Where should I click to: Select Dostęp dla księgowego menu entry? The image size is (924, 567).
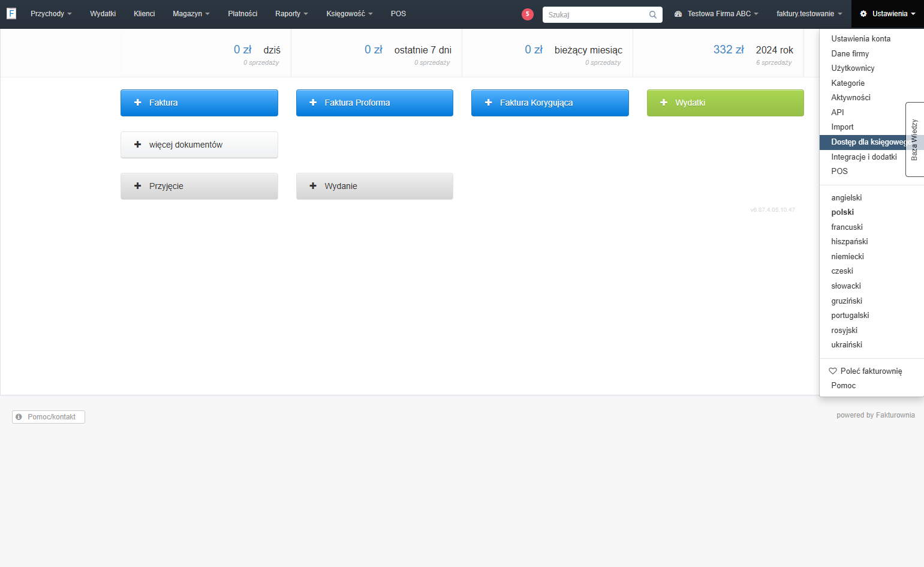(x=863, y=142)
